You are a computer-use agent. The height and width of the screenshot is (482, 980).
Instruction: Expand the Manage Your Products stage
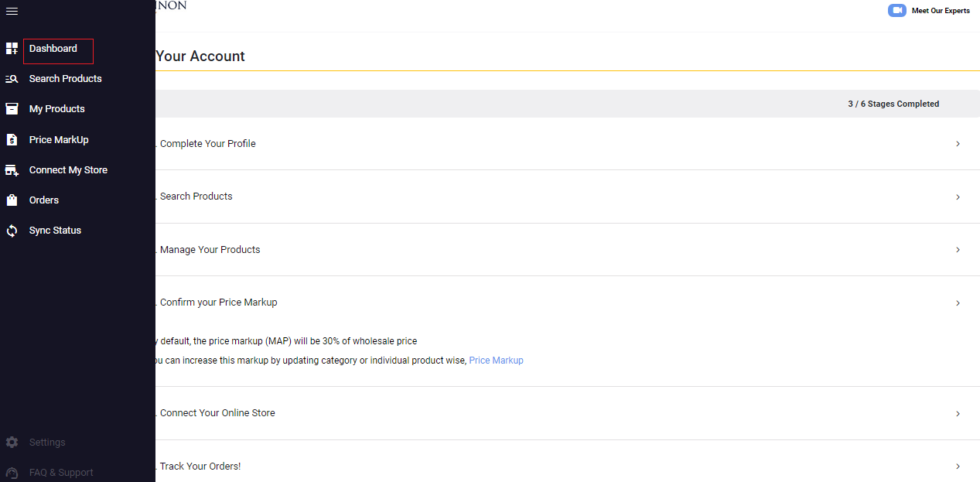pyautogui.click(x=958, y=250)
